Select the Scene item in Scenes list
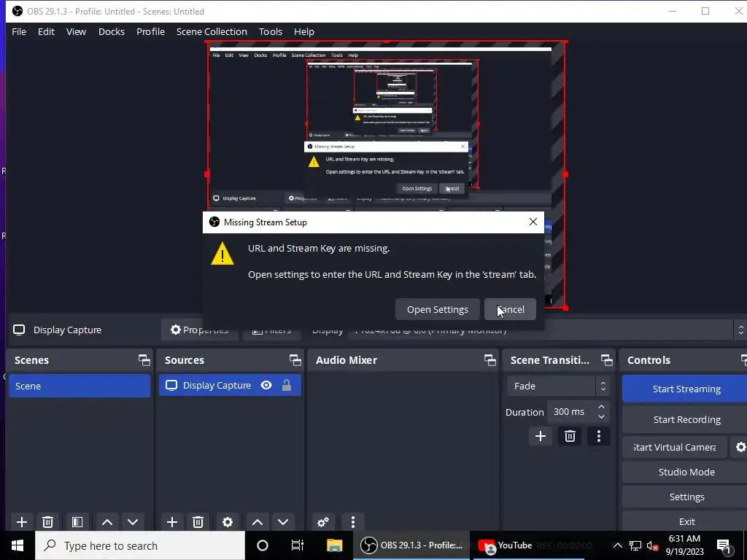This screenshot has width=747, height=560. tap(80, 386)
